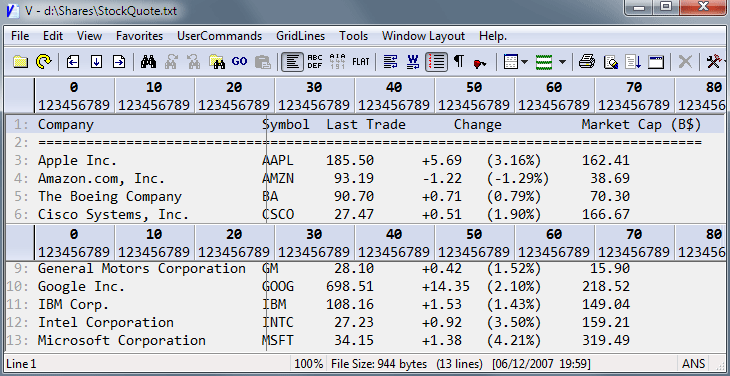Click the green gridlines icon

(544, 62)
